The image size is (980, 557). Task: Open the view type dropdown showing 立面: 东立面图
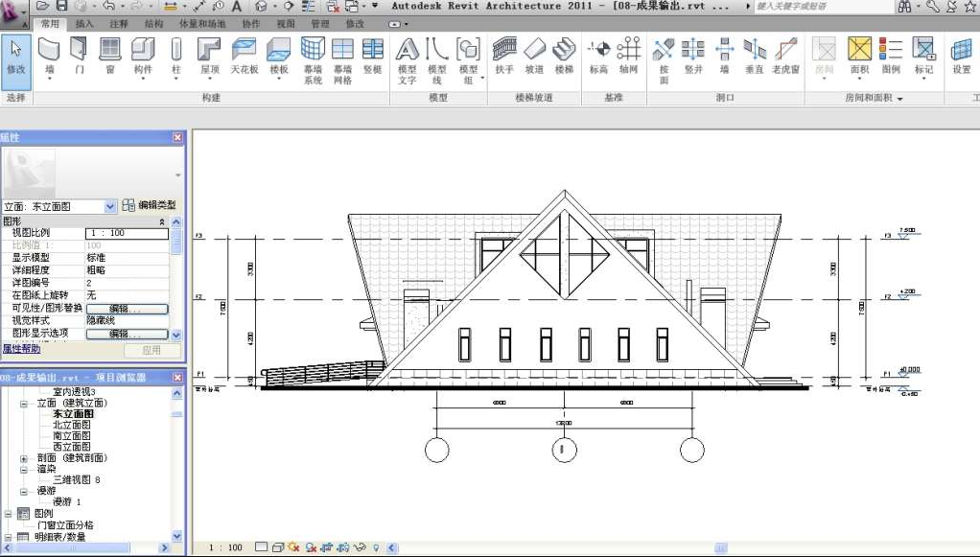tap(110, 206)
